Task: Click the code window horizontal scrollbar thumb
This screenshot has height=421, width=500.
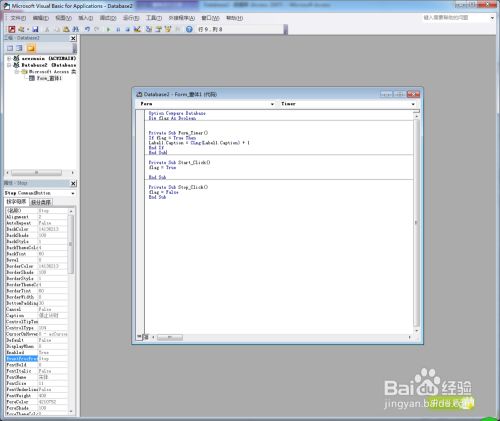Action: (170, 337)
